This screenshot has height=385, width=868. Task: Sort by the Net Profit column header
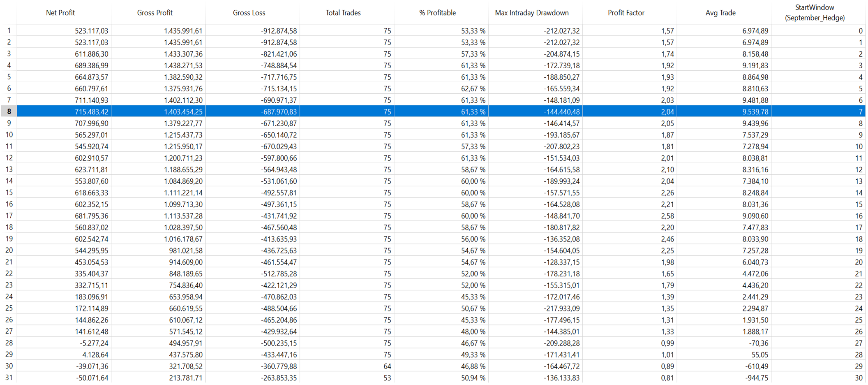tap(60, 13)
